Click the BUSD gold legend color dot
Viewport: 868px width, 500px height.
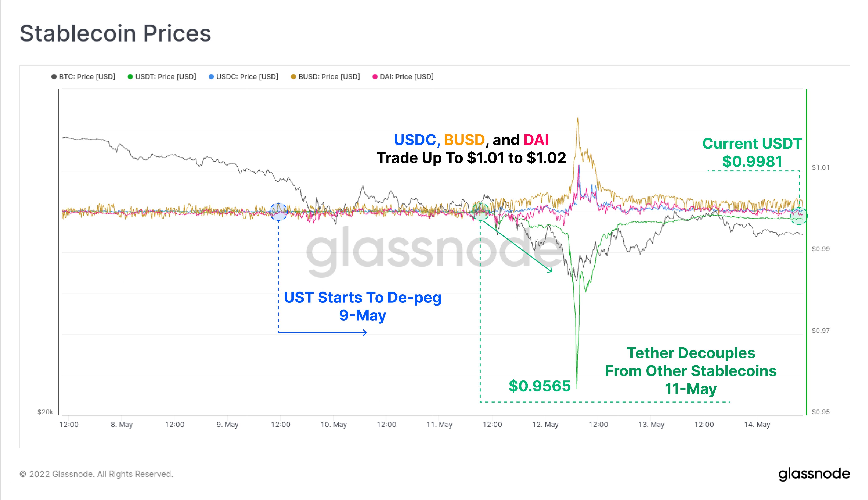click(293, 77)
